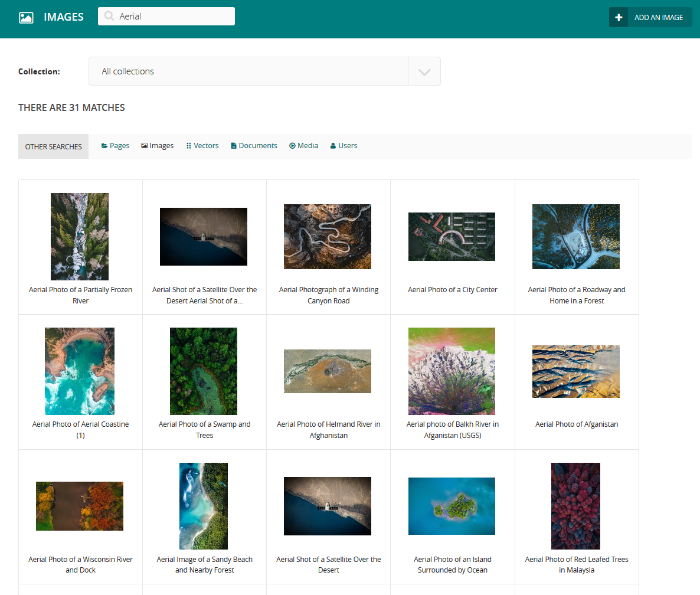Select the Users search category

(344, 145)
